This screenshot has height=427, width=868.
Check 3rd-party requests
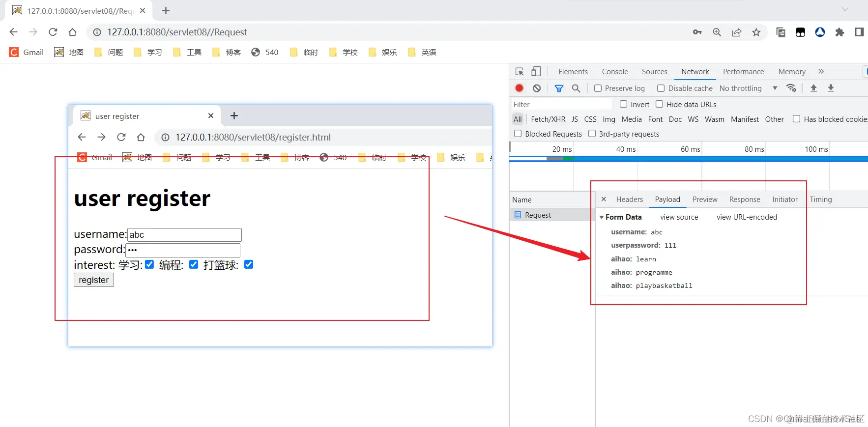coord(592,134)
